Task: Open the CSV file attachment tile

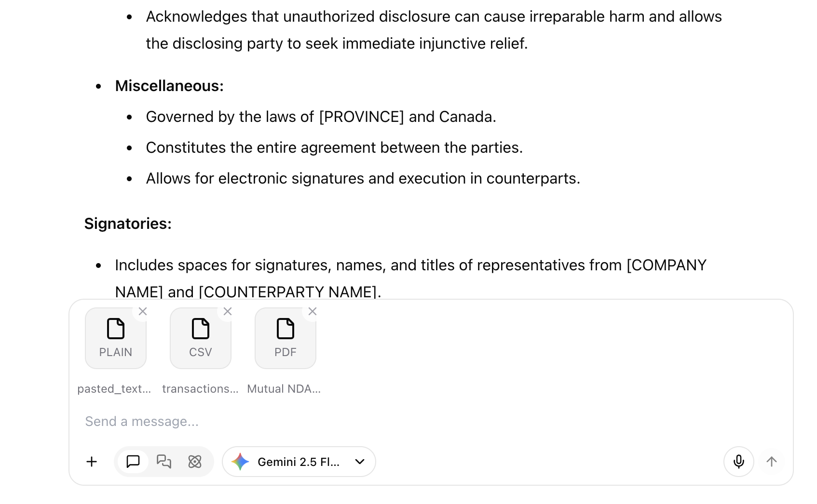Action: pyautogui.click(x=201, y=338)
